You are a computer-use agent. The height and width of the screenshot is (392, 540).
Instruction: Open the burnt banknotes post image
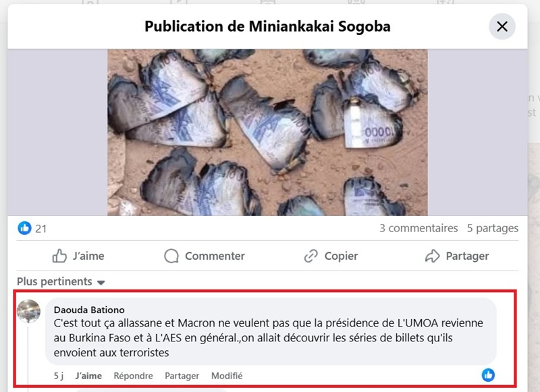coord(267,132)
